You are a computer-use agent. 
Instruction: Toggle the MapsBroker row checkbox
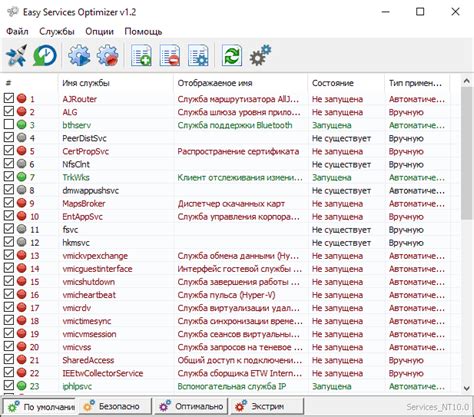pos(9,203)
